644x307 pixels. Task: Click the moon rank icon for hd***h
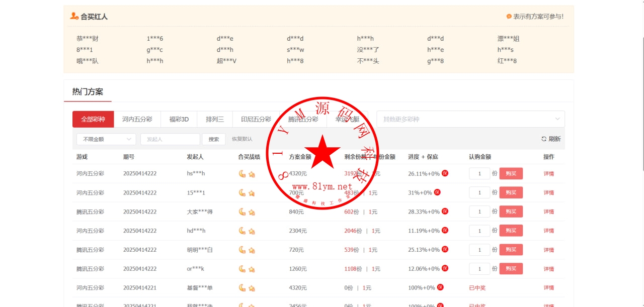click(x=242, y=231)
